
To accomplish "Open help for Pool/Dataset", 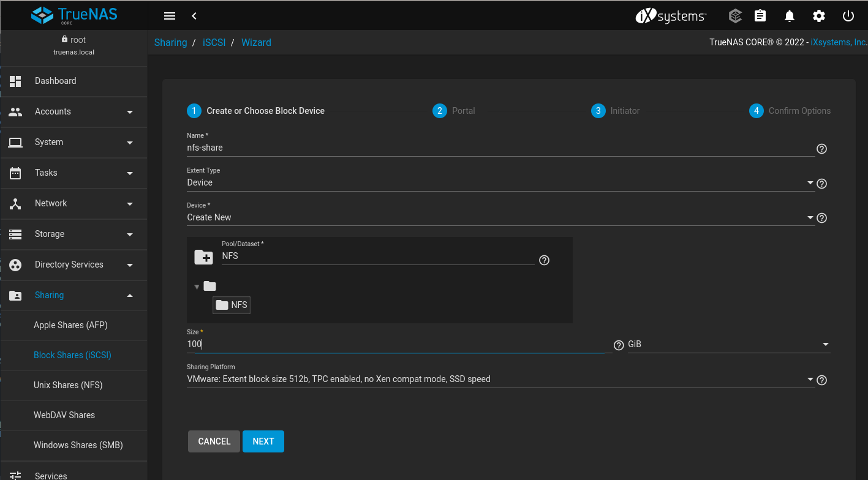I will click(544, 260).
